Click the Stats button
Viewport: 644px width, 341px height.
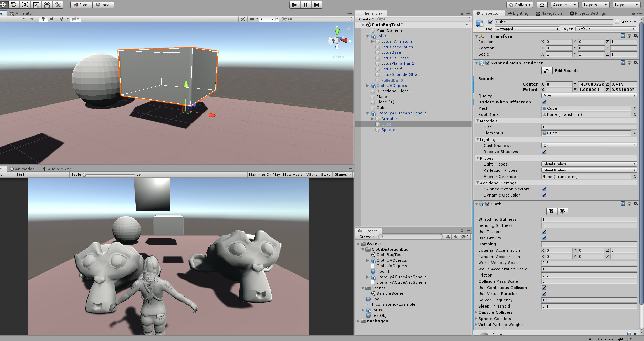click(325, 175)
